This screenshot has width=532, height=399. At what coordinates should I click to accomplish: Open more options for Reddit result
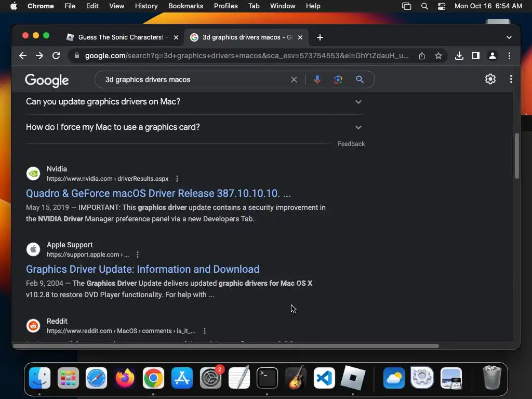click(204, 331)
